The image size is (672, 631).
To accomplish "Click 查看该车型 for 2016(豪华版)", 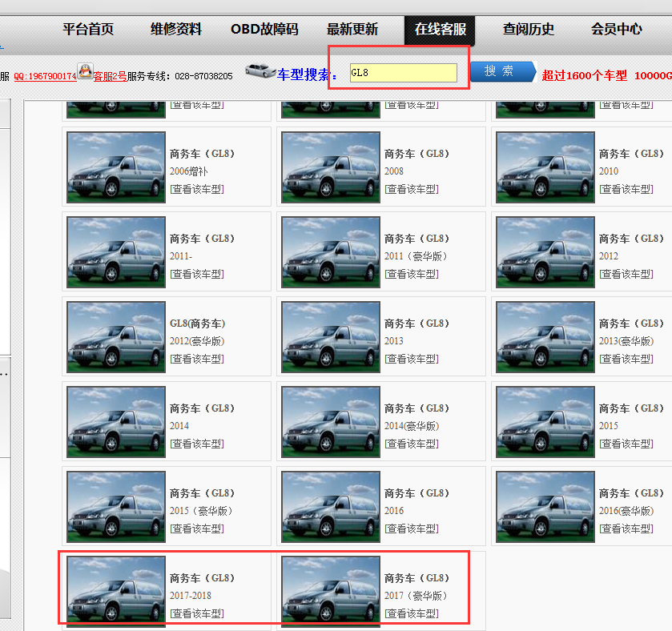I will click(626, 529).
